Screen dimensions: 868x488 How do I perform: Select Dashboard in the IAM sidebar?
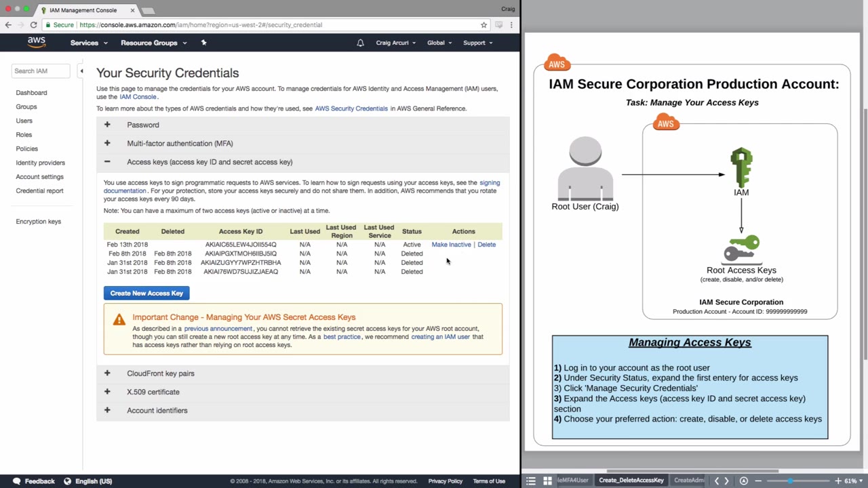pos(31,93)
